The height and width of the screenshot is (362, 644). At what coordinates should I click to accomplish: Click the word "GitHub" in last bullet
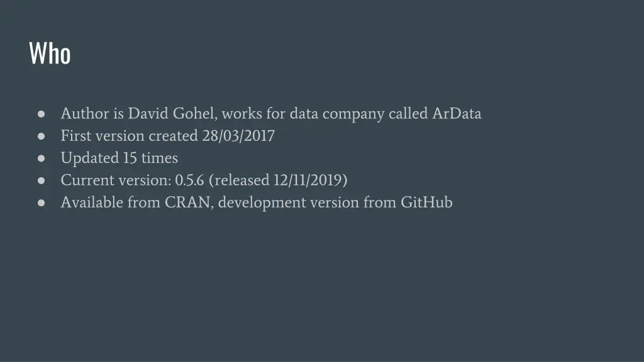click(426, 202)
